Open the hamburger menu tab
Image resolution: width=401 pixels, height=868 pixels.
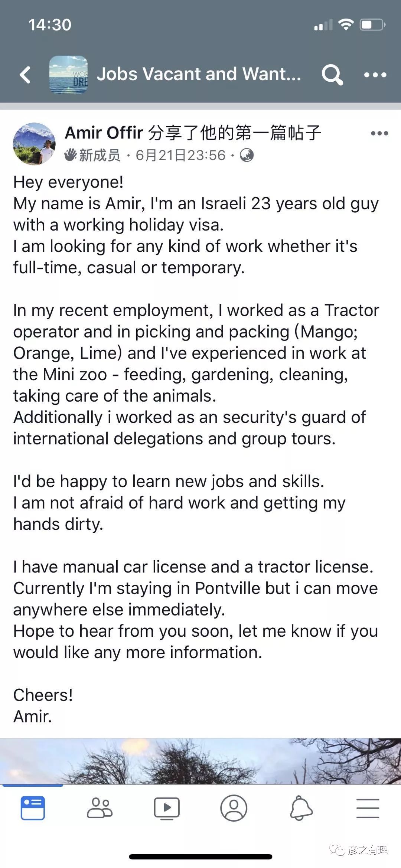click(368, 808)
